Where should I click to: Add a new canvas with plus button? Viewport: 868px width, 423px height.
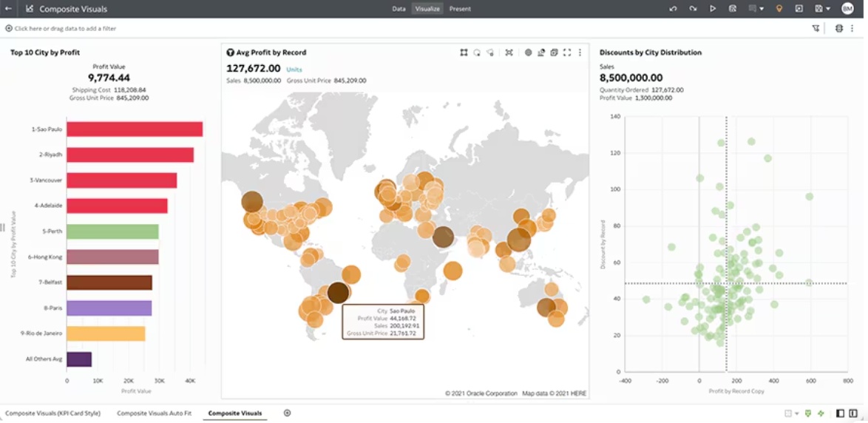click(x=287, y=413)
